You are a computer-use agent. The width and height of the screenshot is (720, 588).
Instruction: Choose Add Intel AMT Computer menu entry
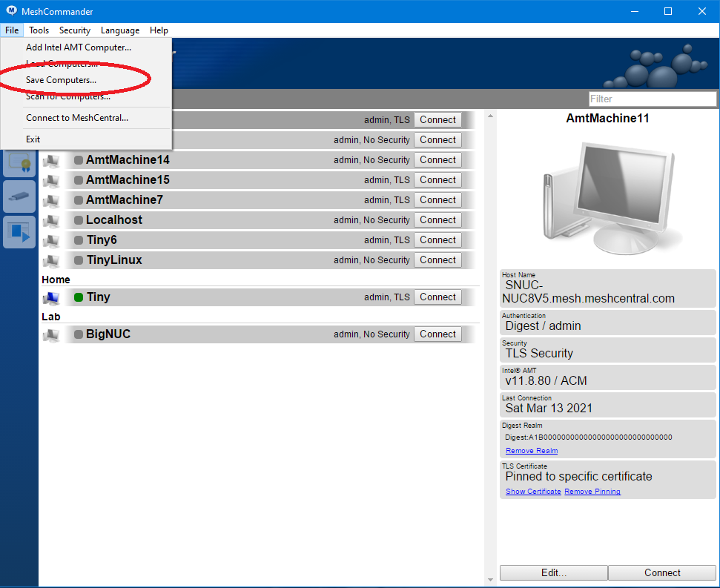(x=86, y=47)
